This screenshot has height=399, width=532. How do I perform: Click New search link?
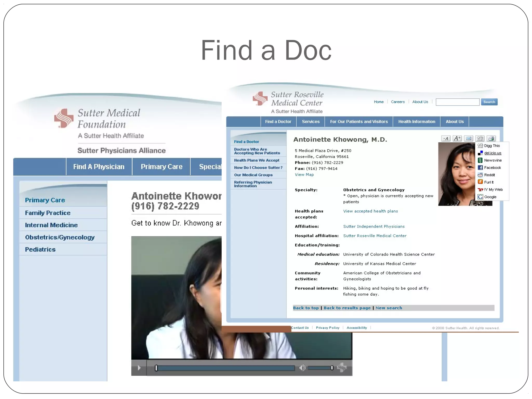389,308
